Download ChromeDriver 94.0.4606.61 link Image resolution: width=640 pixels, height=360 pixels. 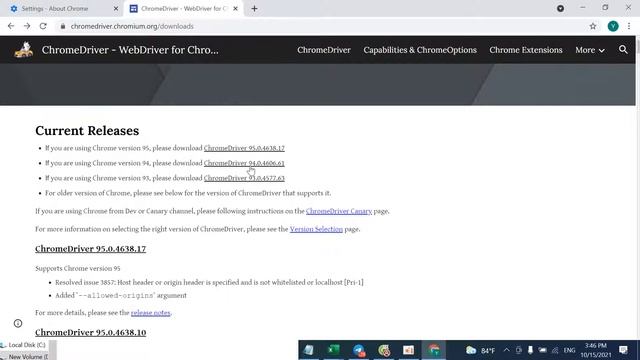[244, 163]
